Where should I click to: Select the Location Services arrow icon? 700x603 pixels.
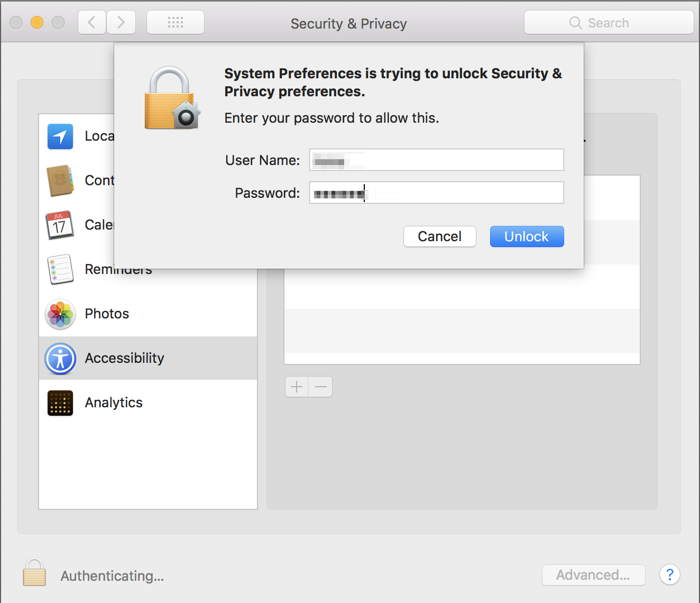pyautogui.click(x=60, y=136)
